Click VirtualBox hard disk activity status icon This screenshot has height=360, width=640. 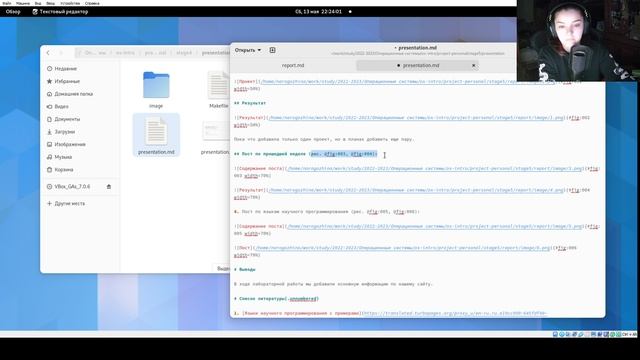555,334
